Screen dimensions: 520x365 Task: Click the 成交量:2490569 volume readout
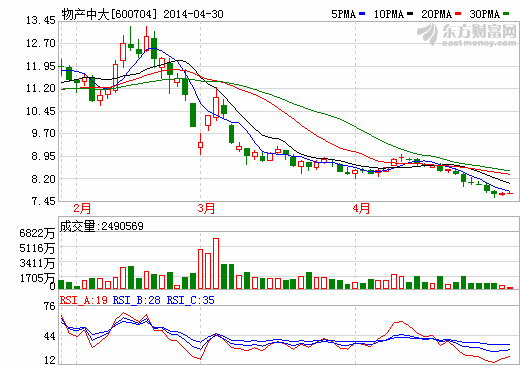pyautogui.click(x=101, y=226)
